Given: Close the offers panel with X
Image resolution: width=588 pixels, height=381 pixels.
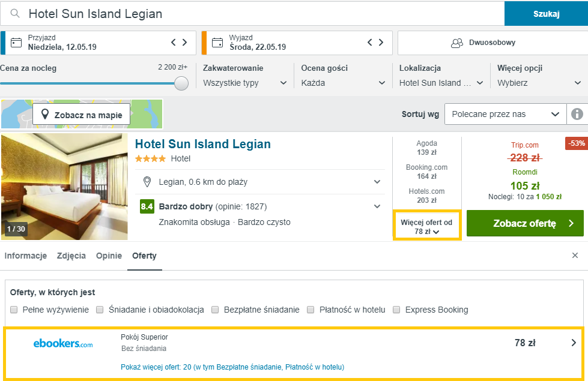Looking at the screenshot, I should click(575, 256).
